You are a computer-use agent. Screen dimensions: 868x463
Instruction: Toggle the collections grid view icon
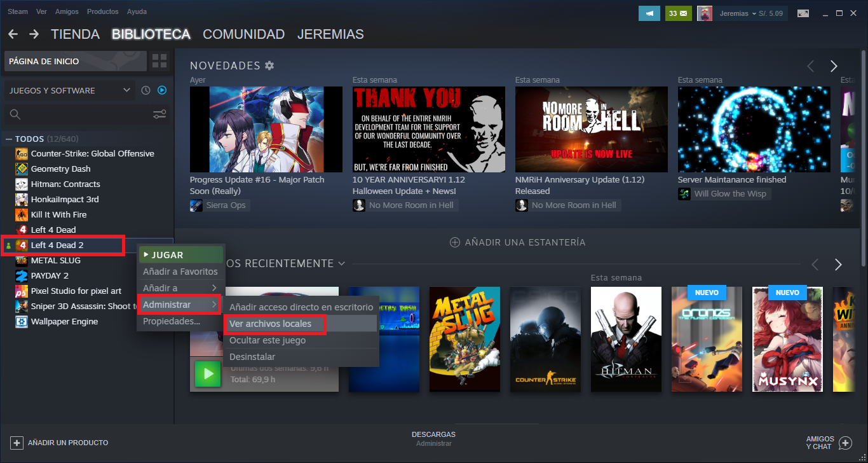159,62
